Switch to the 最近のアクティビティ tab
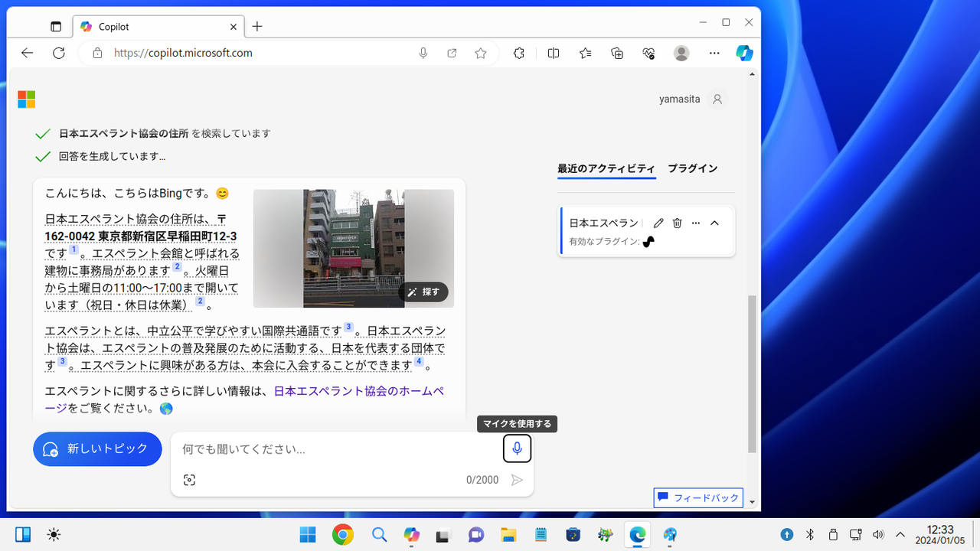 (x=606, y=168)
